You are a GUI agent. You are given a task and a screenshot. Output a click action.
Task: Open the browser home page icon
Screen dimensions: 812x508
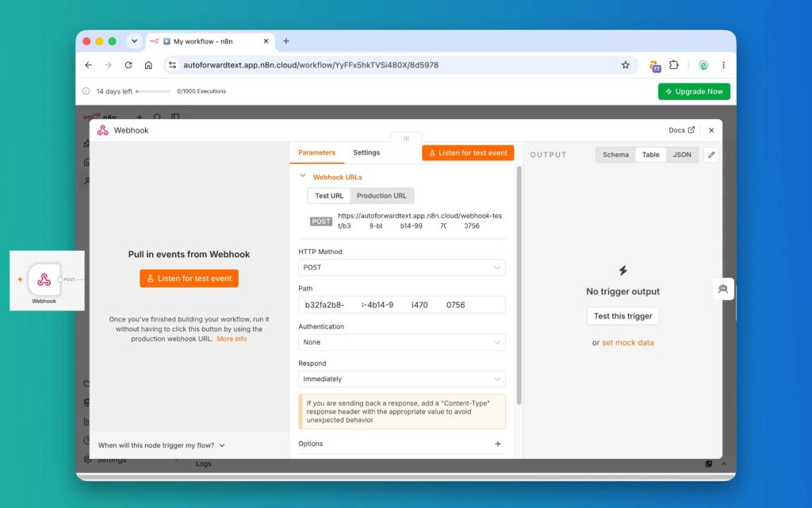tap(148, 65)
